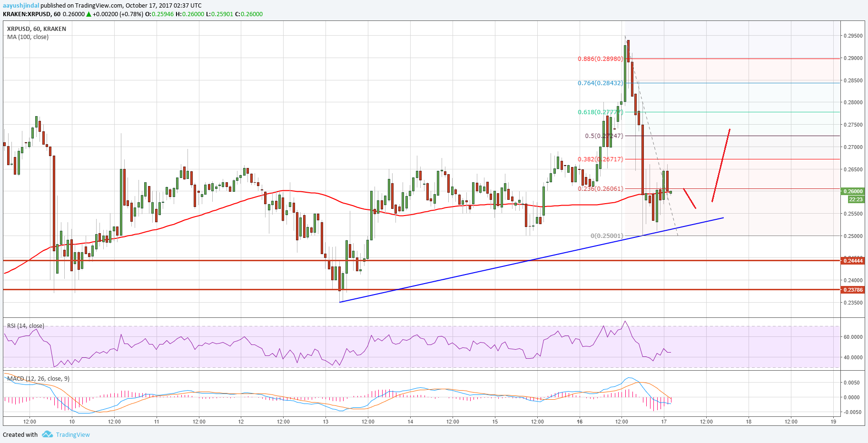Click the 0.5 Fibonacci retracement label

click(604, 136)
